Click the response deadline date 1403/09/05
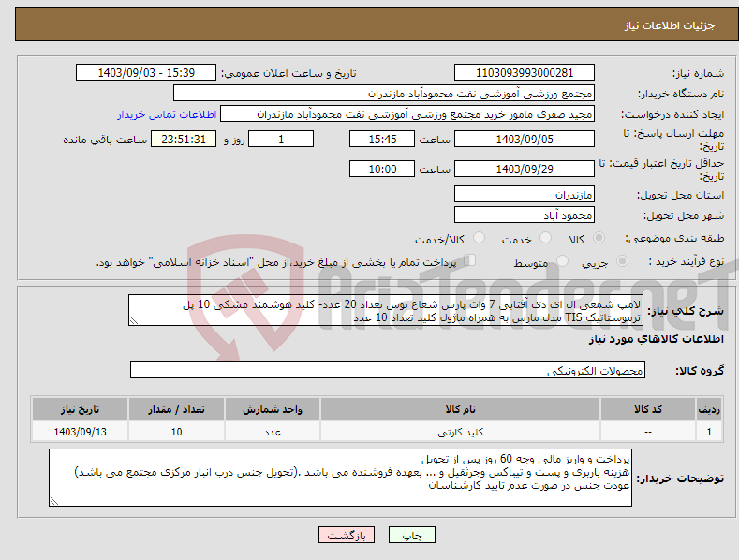739x560 pixels. 525,139
